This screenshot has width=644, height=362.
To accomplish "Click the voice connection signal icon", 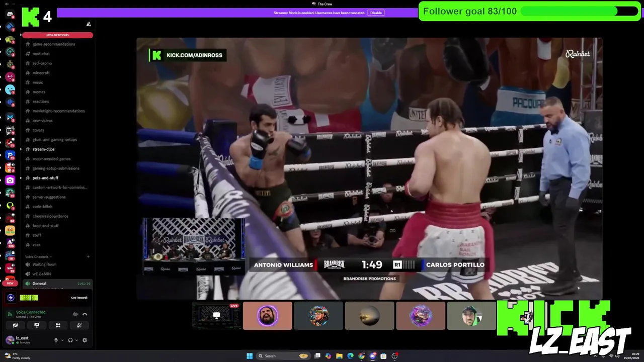I will (x=10, y=314).
